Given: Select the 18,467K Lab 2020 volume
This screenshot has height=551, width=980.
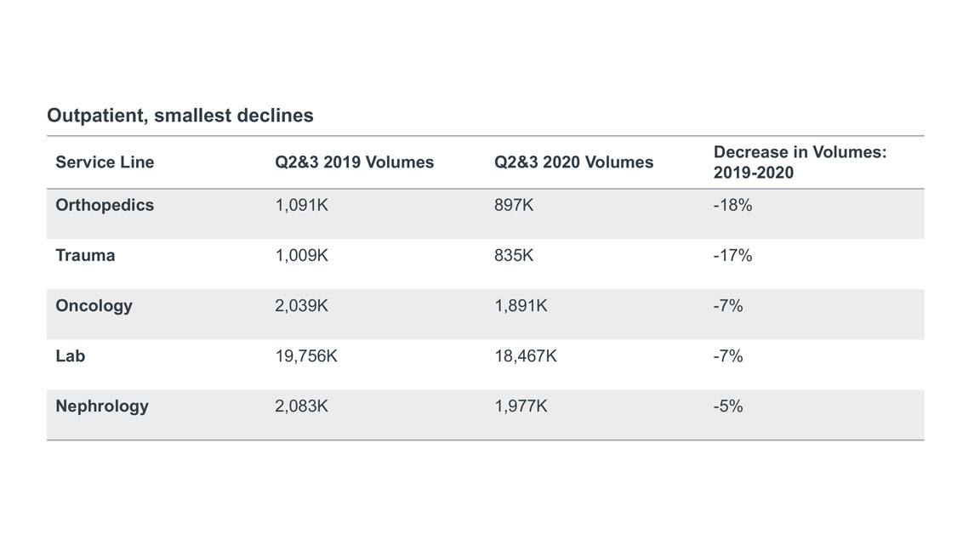Looking at the screenshot, I should coord(526,355).
